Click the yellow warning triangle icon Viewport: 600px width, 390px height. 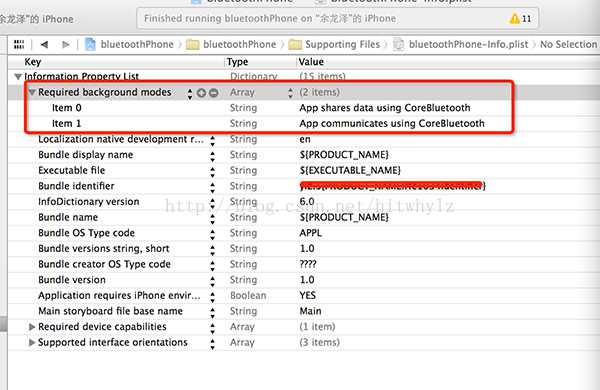click(515, 18)
